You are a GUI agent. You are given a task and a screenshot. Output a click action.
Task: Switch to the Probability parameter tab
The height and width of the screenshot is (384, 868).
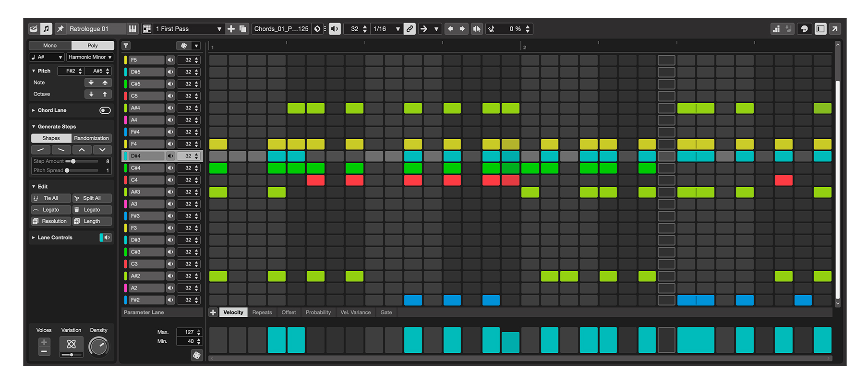[x=318, y=312]
